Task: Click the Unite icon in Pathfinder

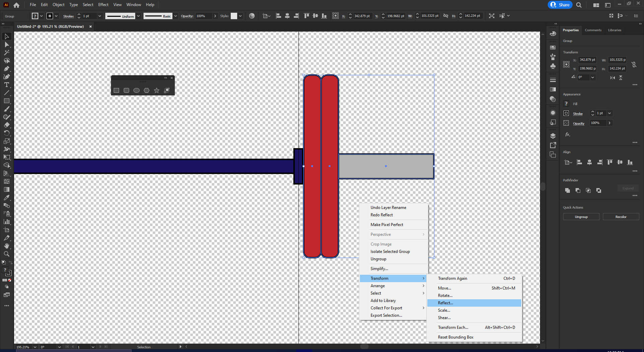Action: [x=567, y=190]
